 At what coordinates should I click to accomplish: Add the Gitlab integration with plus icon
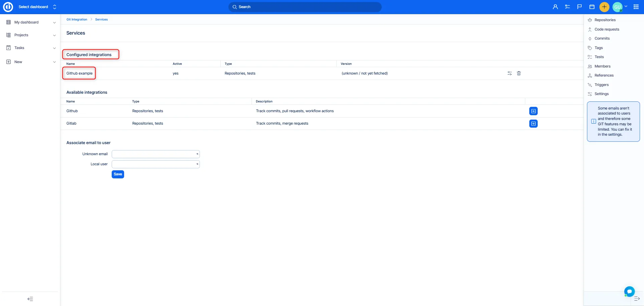tap(533, 124)
